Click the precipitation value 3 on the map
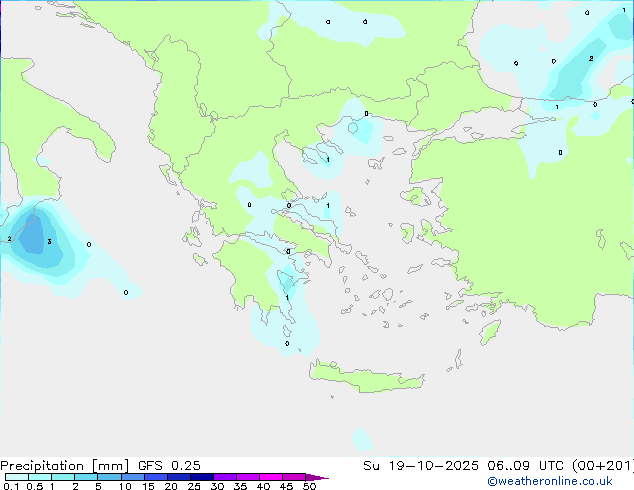Viewport: 634px width, 490px height. (x=49, y=242)
